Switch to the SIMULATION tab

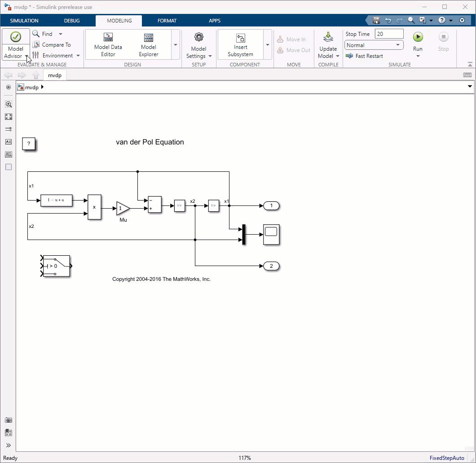coord(24,21)
